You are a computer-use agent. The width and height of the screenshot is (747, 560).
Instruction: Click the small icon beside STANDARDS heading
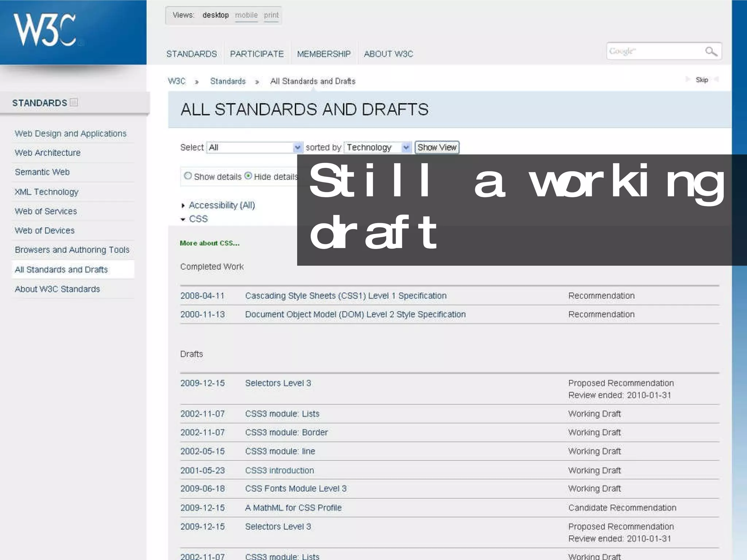click(x=74, y=102)
